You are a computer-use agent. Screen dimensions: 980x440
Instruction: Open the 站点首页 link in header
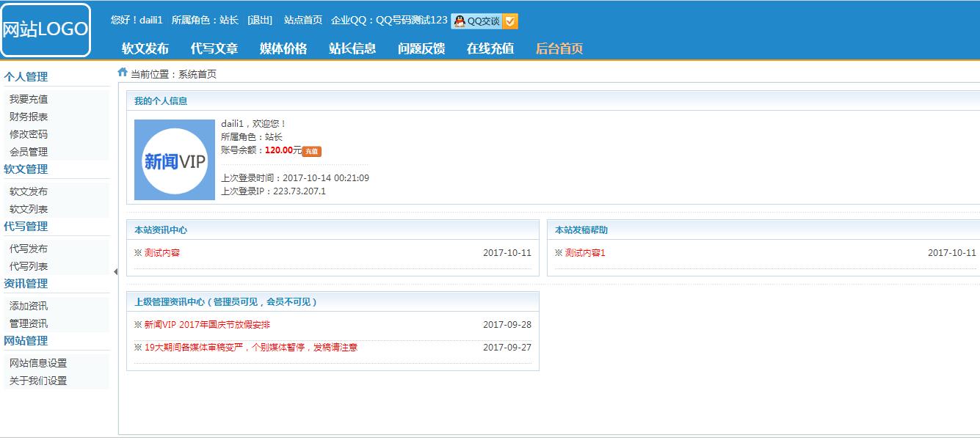tap(303, 20)
